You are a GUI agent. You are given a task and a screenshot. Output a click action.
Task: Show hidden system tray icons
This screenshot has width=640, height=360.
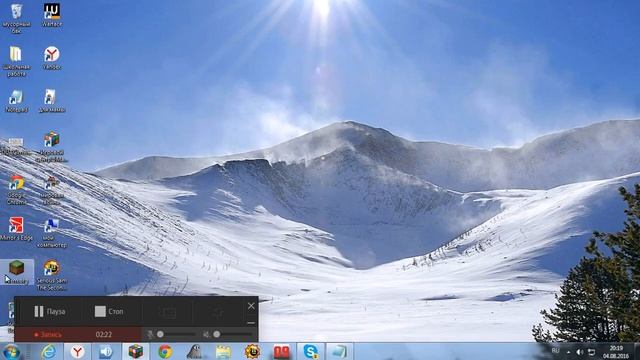pyautogui.click(x=569, y=352)
